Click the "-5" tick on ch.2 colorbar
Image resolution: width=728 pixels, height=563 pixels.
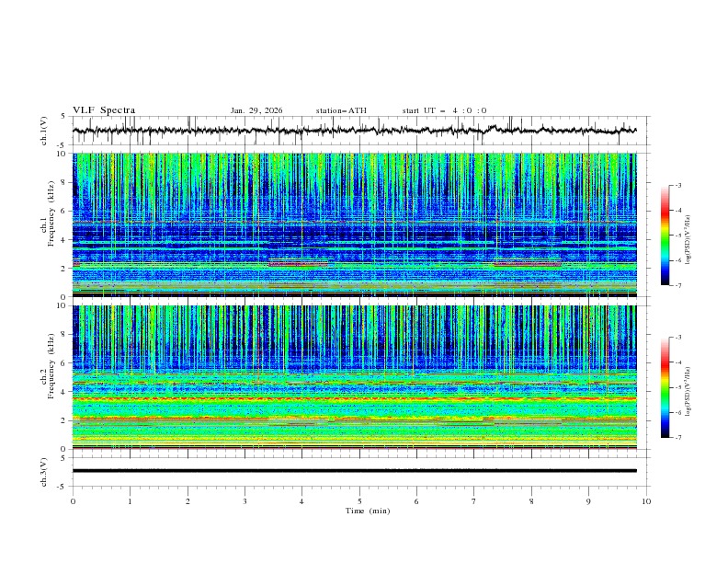678,387
